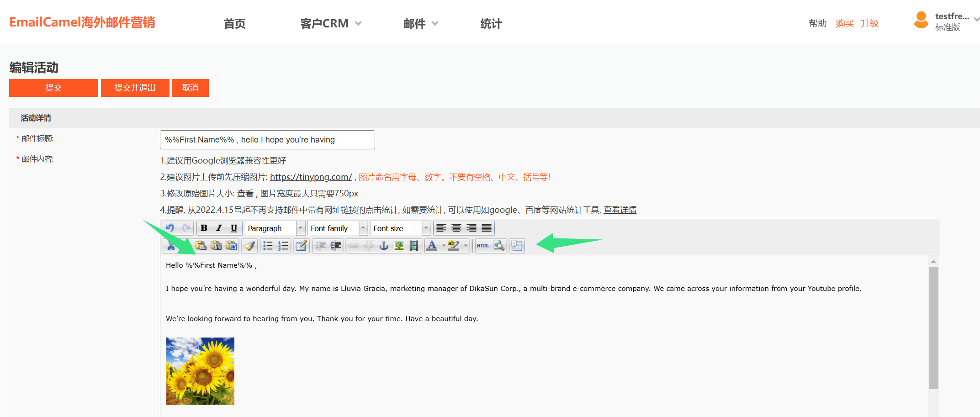980x417 pixels.
Task: Insert an anchor
Action: [x=384, y=246]
